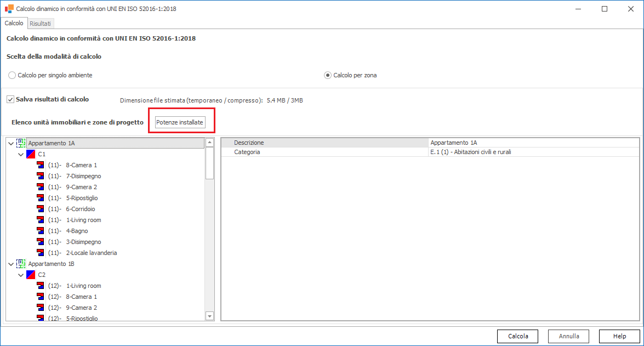
Task: Click the icon beside 5-Ripostiglio under C1
Action: 41,198
